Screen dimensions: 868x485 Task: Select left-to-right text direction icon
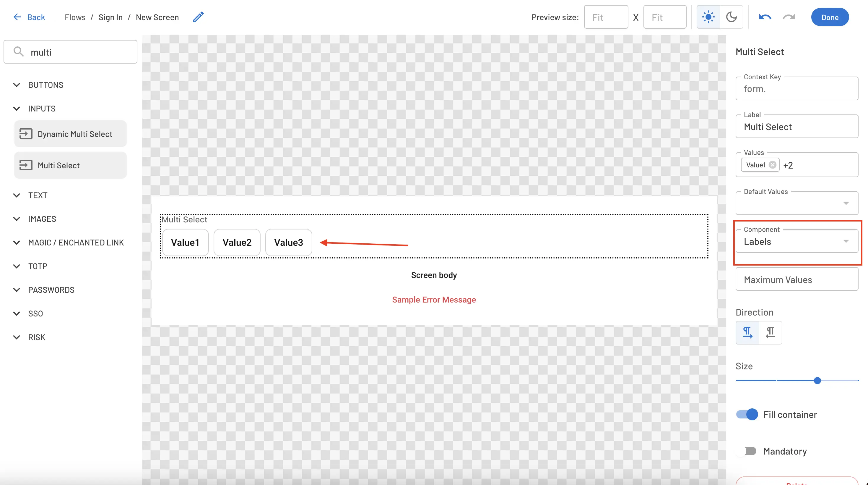click(747, 333)
